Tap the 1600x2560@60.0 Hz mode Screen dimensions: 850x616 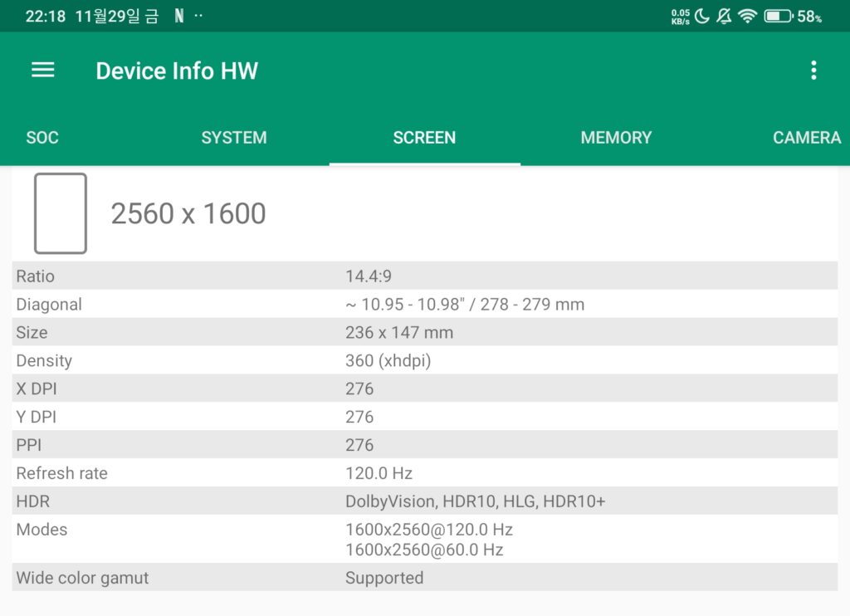(x=424, y=550)
